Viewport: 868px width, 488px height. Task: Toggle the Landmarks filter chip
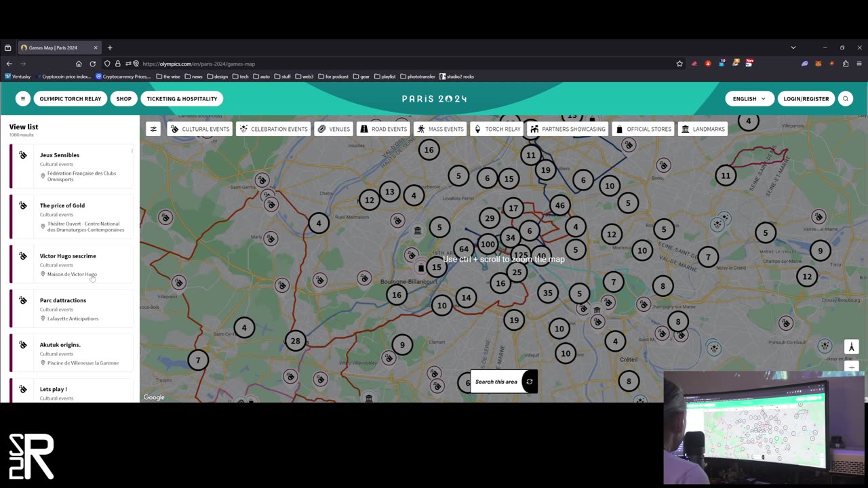(703, 129)
